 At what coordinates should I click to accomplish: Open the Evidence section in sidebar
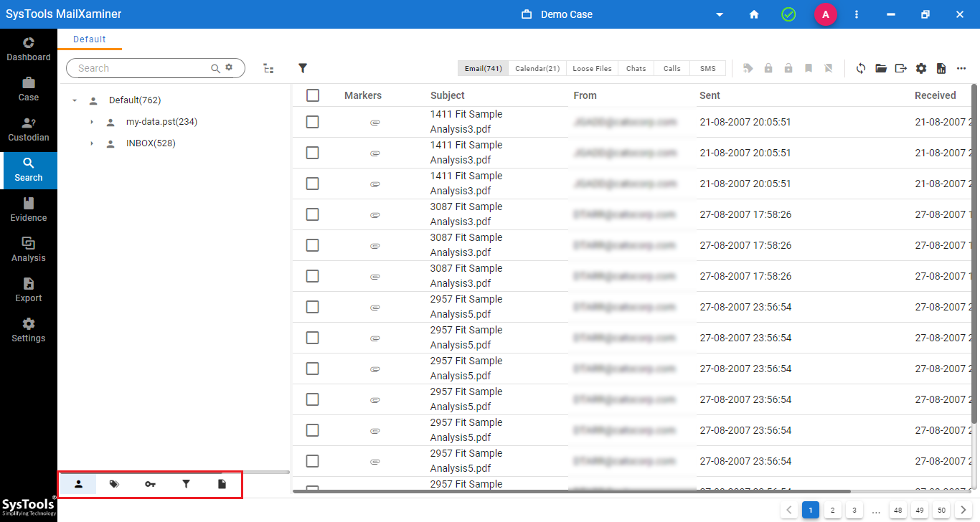(29, 209)
